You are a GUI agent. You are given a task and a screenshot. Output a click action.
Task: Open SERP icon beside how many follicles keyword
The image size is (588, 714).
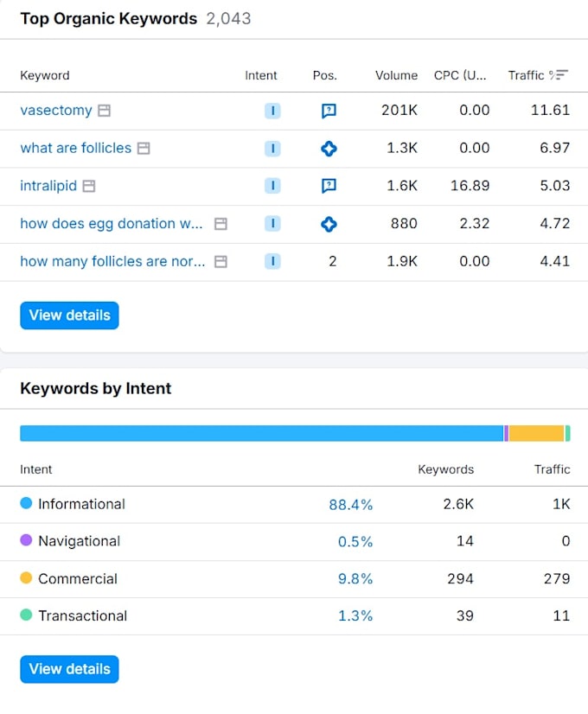pos(220,262)
